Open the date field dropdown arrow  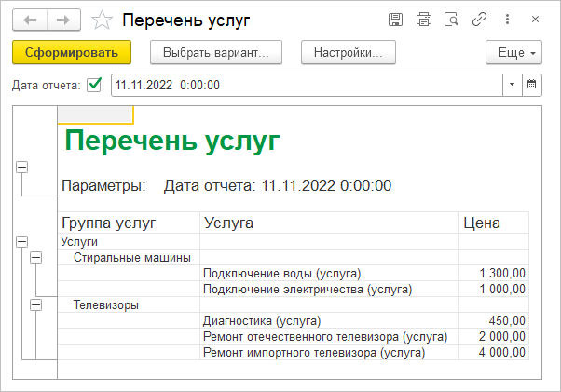click(512, 85)
